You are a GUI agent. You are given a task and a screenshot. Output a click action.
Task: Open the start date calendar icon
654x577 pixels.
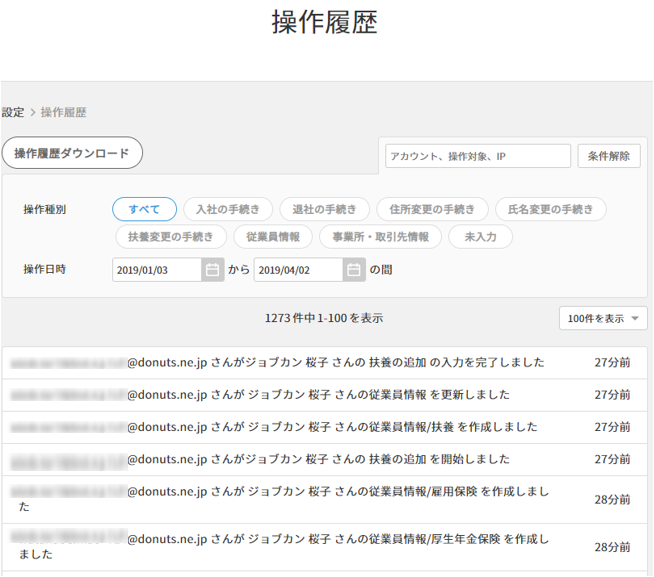(x=212, y=269)
